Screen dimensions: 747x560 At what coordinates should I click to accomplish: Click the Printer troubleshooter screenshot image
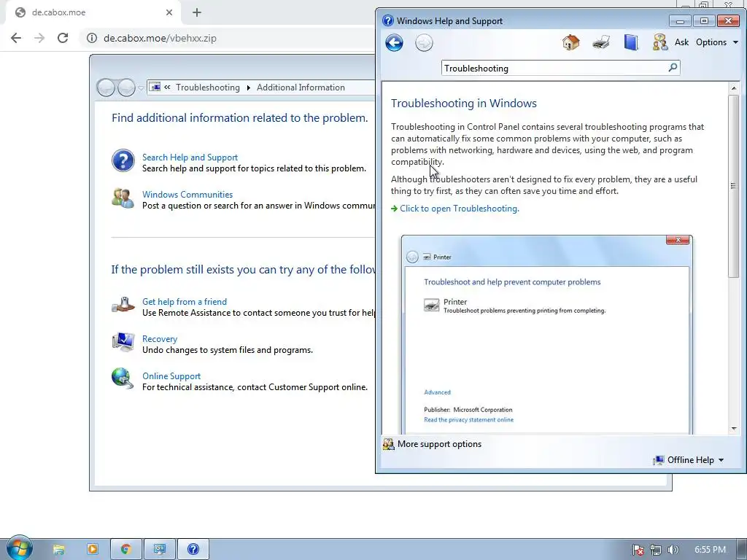tap(547, 334)
